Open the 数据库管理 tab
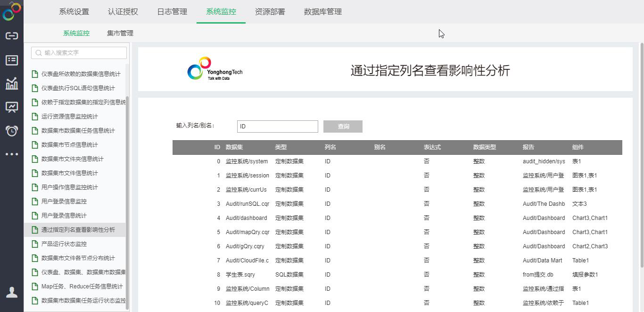644x312 pixels. [323, 12]
